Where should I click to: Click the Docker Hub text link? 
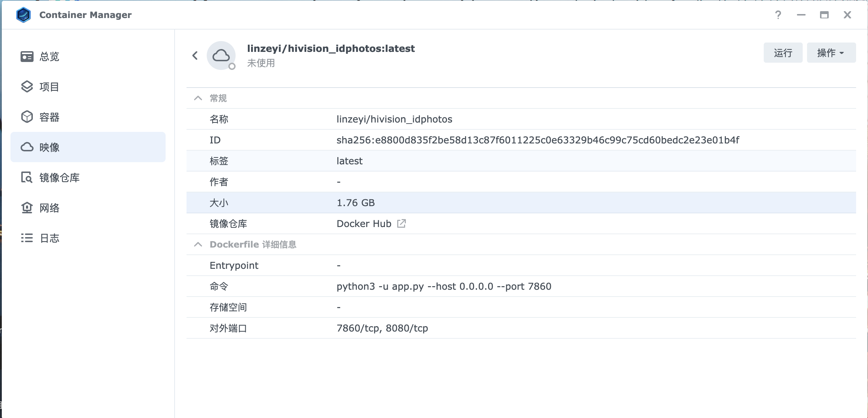[x=364, y=224]
